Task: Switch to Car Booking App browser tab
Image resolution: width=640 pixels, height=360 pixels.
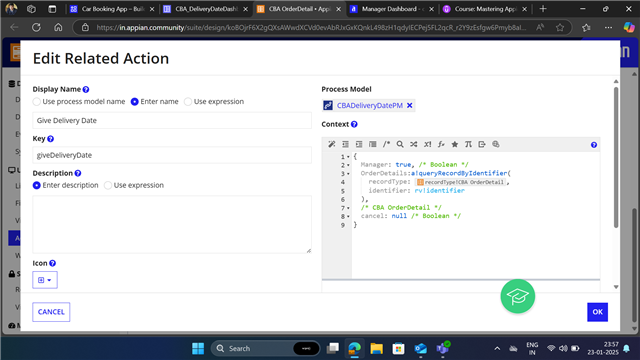Action: (x=112, y=9)
